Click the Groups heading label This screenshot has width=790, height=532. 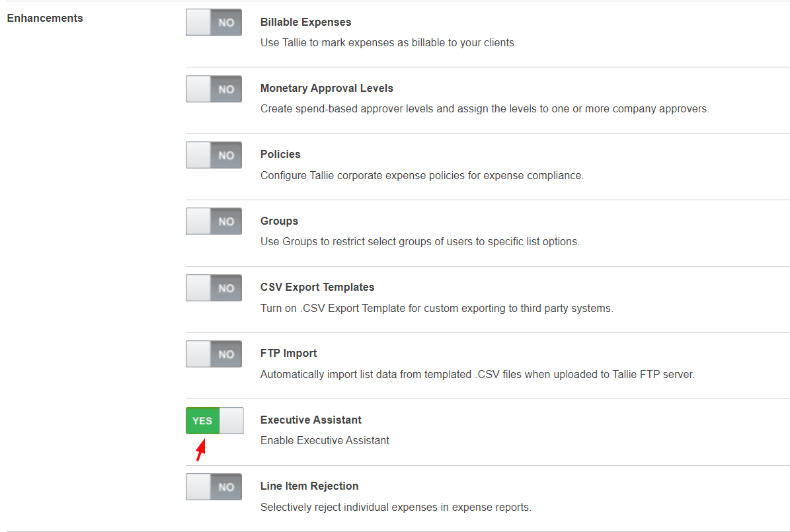[279, 221]
